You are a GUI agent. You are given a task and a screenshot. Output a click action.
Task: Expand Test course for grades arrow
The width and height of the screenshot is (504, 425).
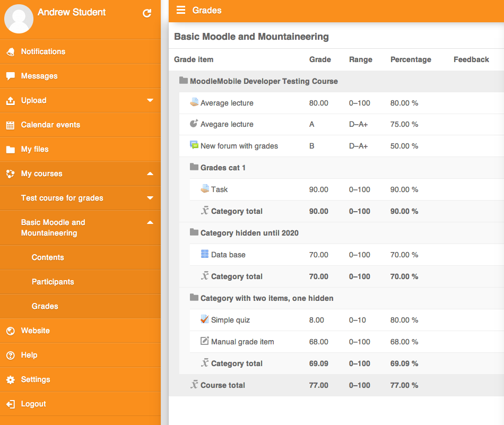pos(150,198)
